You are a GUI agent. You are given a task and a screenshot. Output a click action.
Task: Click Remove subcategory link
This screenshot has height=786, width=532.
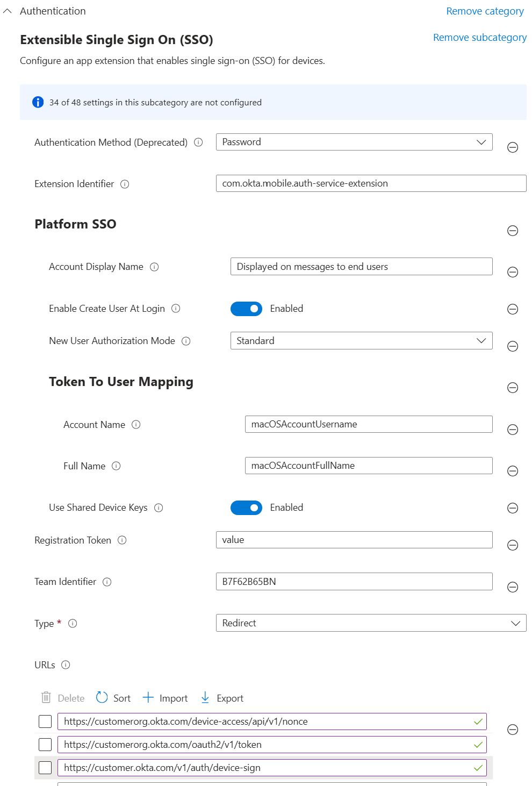[480, 38]
